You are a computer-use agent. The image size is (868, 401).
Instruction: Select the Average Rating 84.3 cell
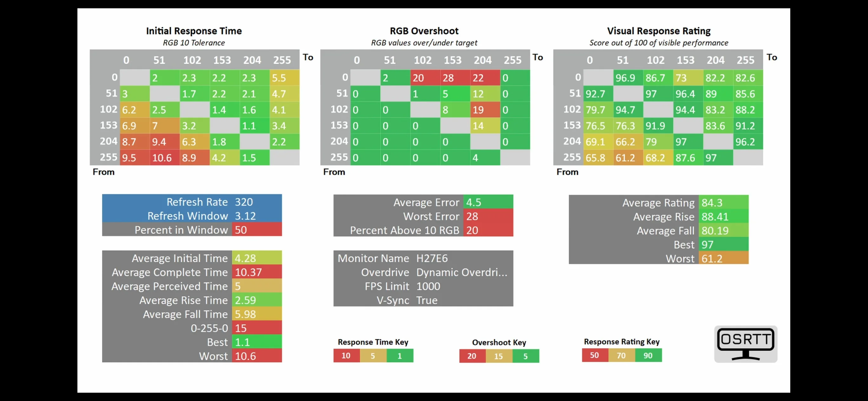(723, 202)
